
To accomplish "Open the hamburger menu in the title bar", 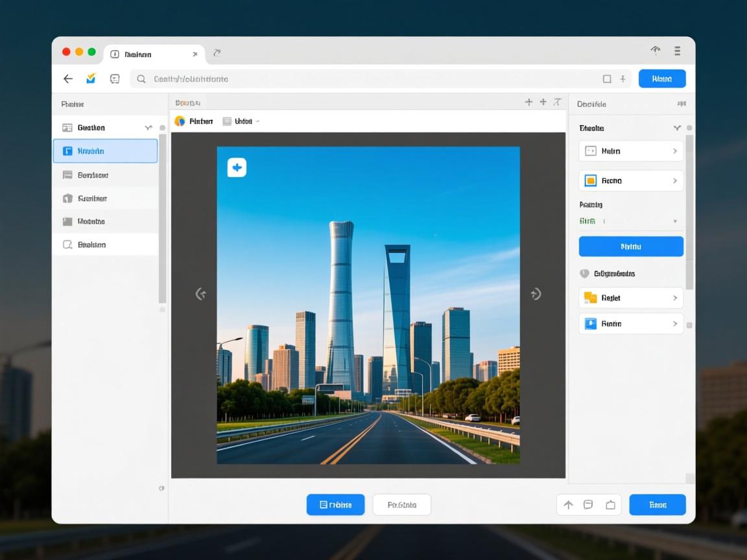I will pos(677,51).
